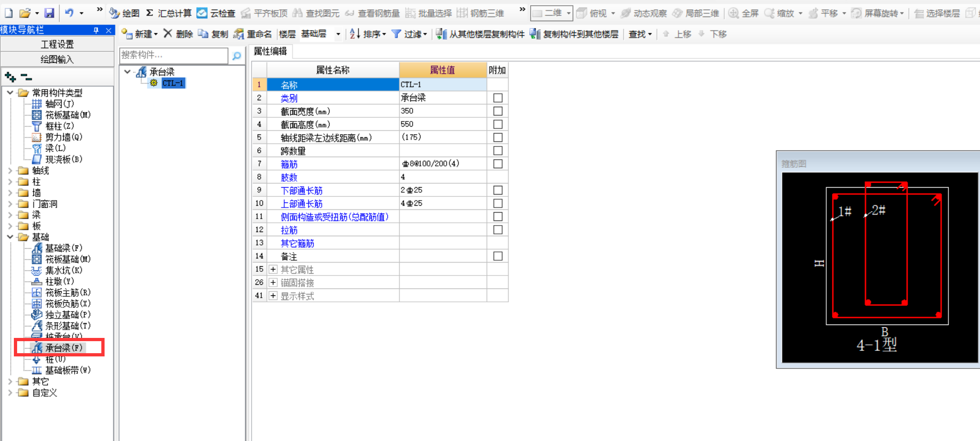Click 全屏 fullscreen tool
The height and width of the screenshot is (441, 980).
point(744,13)
